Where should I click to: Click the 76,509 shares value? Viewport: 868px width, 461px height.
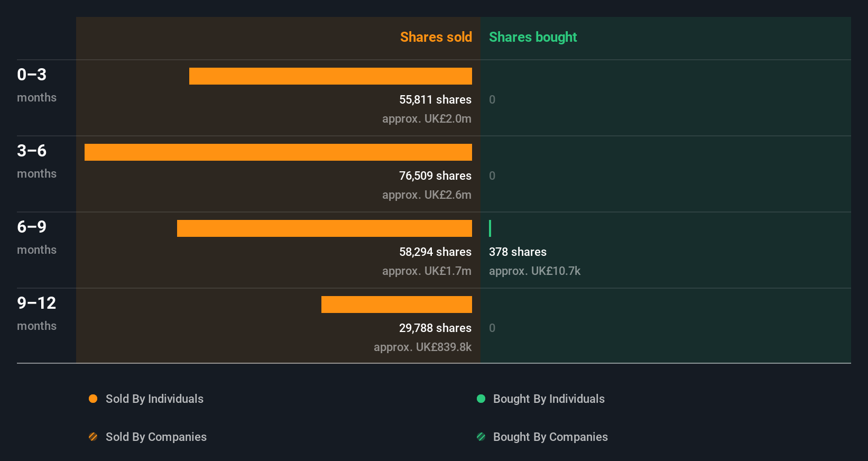(435, 176)
